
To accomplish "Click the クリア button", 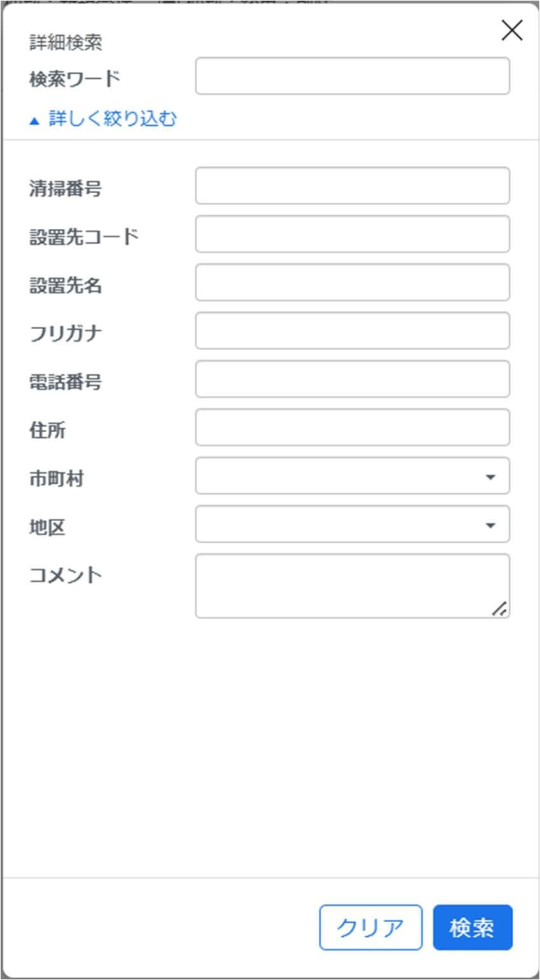I will [x=371, y=927].
